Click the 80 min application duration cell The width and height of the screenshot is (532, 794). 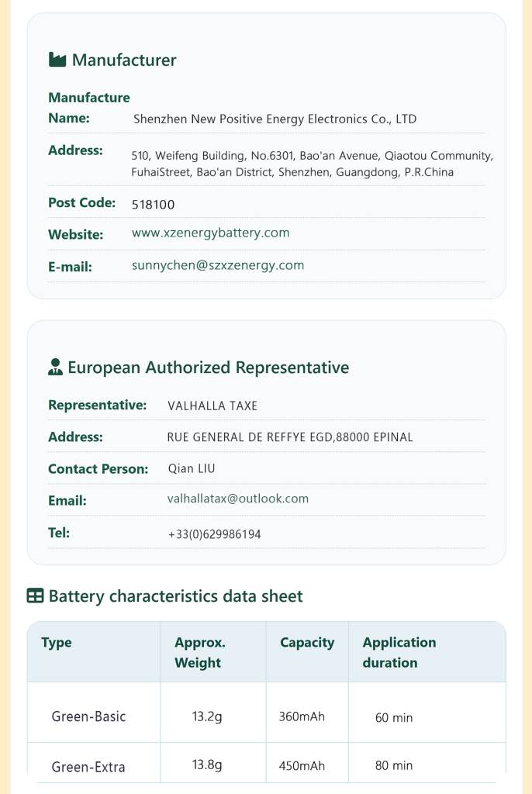[427, 763]
